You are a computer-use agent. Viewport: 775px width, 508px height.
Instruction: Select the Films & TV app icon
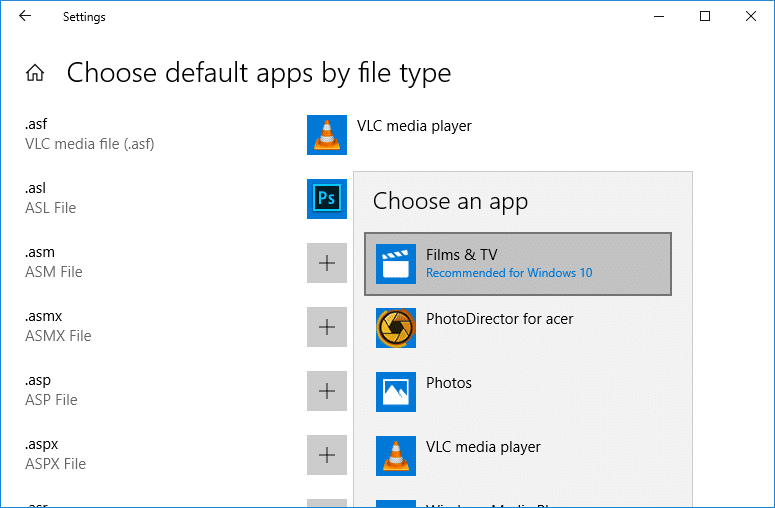395,264
